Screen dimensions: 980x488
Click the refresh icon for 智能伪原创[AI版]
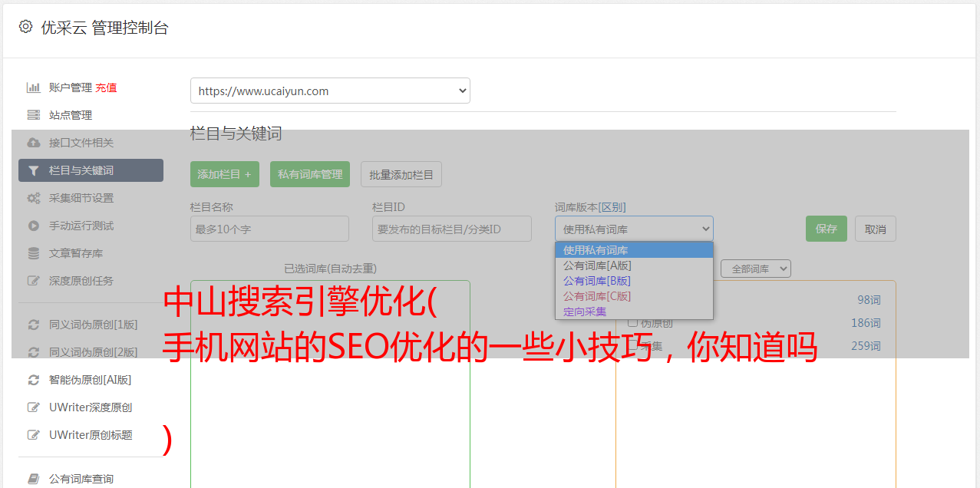coord(33,380)
